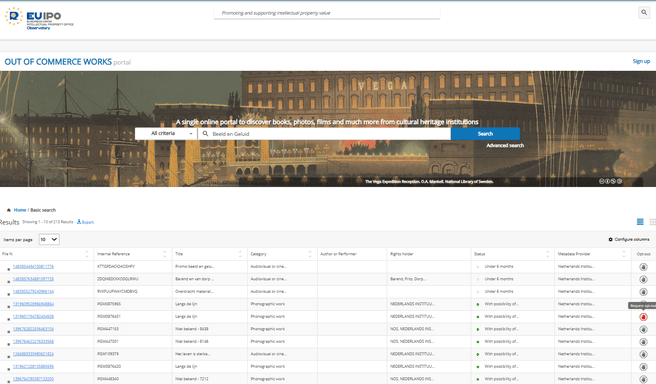This screenshot has height=384, width=656.
Task: Sort by Category column arrows
Action: tap(310, 254)
